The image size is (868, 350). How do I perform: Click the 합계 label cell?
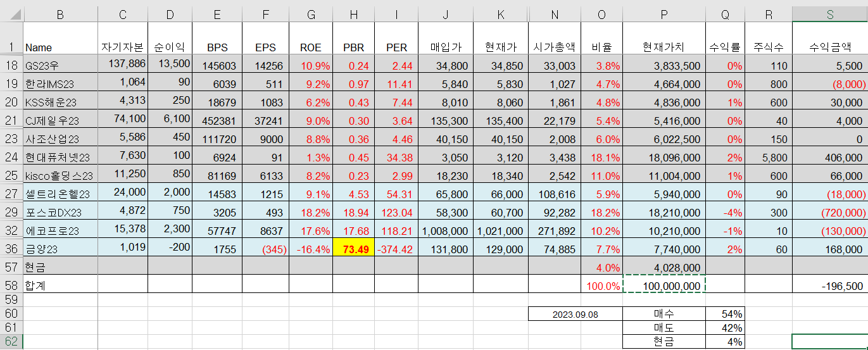60,285
